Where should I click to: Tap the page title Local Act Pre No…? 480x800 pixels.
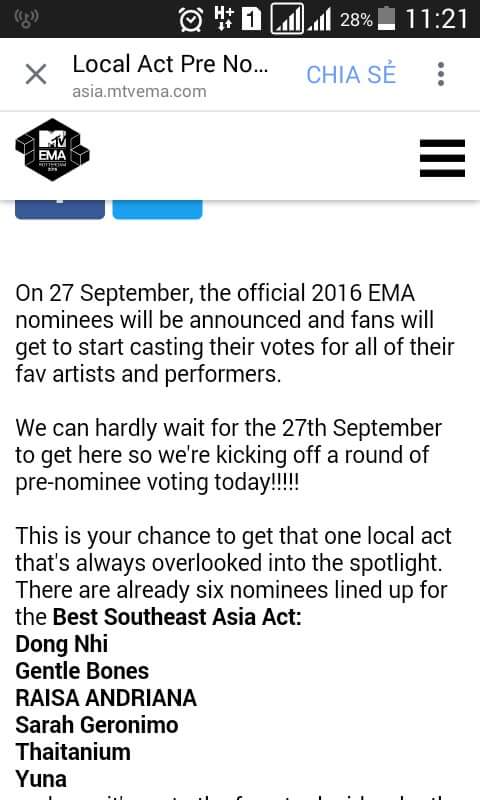[x=170, y=65]
